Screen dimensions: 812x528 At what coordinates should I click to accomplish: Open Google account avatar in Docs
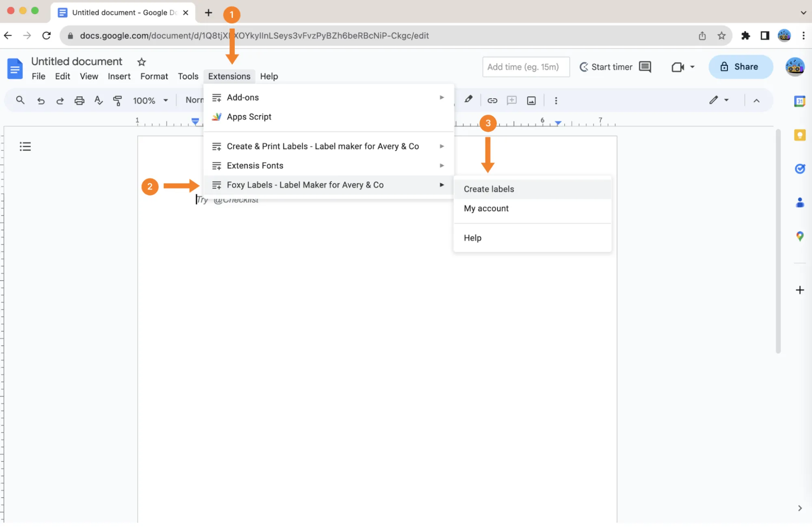coord(795,67)
